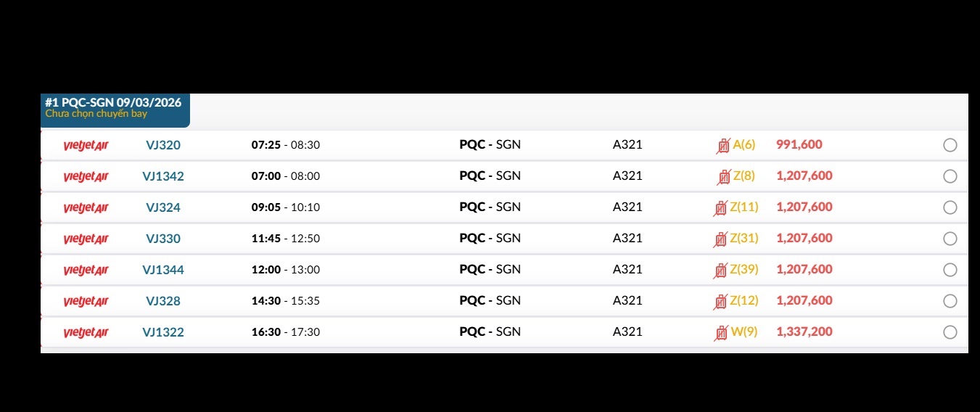Choose the 16:30 VJ1322 flight radio button
Viewport: 980px width, 412px height.
point(950,332)
